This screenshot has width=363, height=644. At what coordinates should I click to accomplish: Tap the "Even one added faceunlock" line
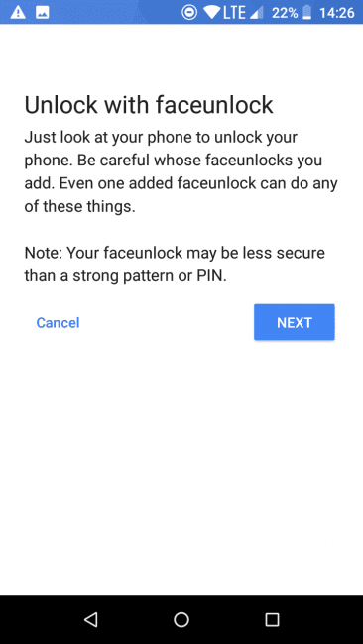[x=181, y=183]
